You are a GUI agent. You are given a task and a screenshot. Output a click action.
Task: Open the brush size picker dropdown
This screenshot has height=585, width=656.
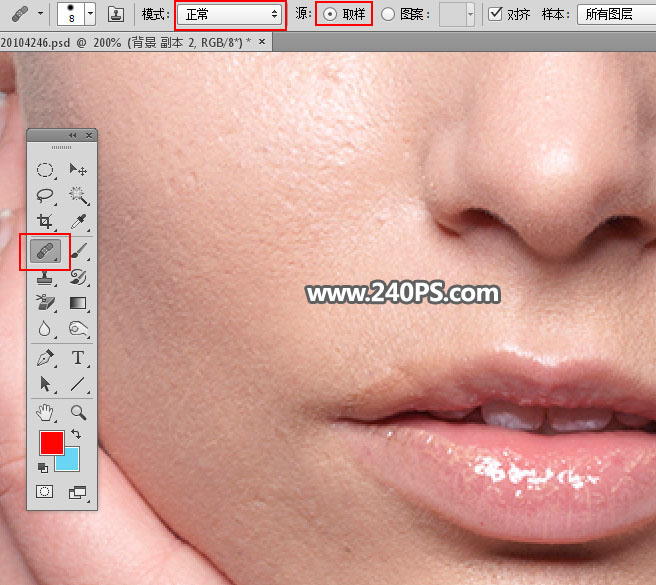[91, 14]
